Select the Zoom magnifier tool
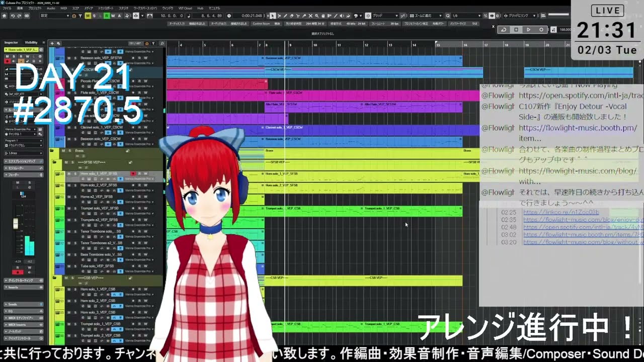The width and height of the screenshot is (644, 362). point(316,16)
